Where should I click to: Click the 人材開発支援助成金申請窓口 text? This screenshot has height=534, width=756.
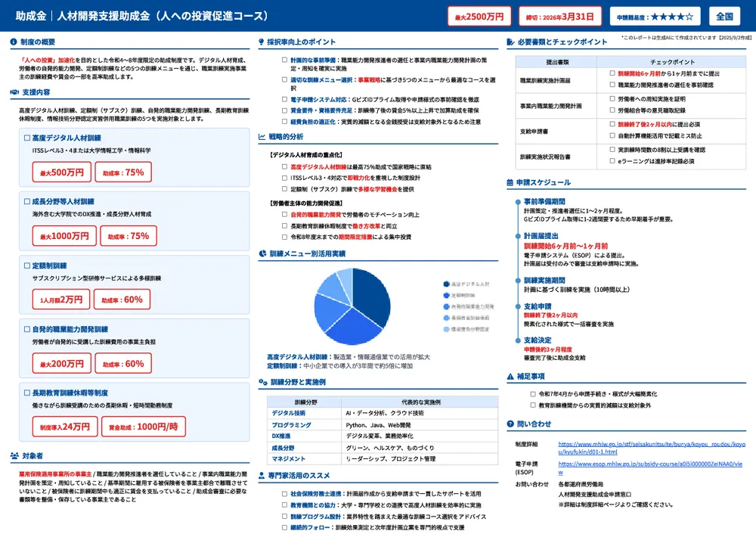tap(595, 495)
